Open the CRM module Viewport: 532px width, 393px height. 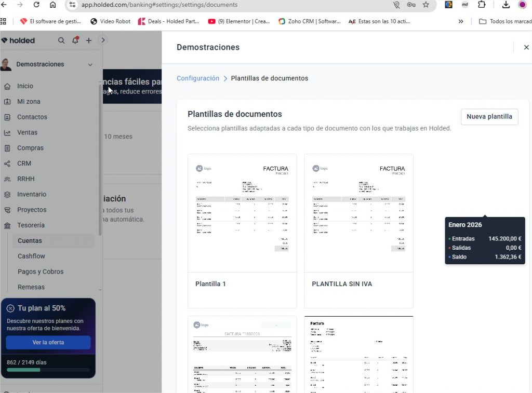(24, 163)
